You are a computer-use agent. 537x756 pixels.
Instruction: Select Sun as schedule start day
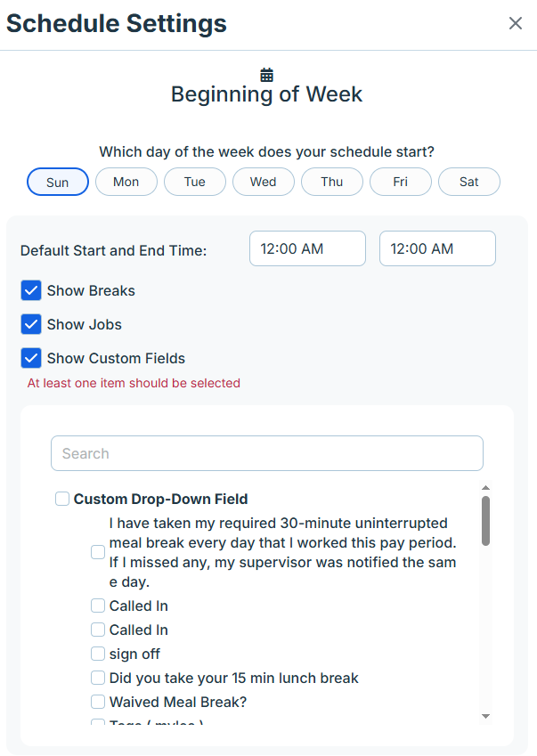(58, 182)
